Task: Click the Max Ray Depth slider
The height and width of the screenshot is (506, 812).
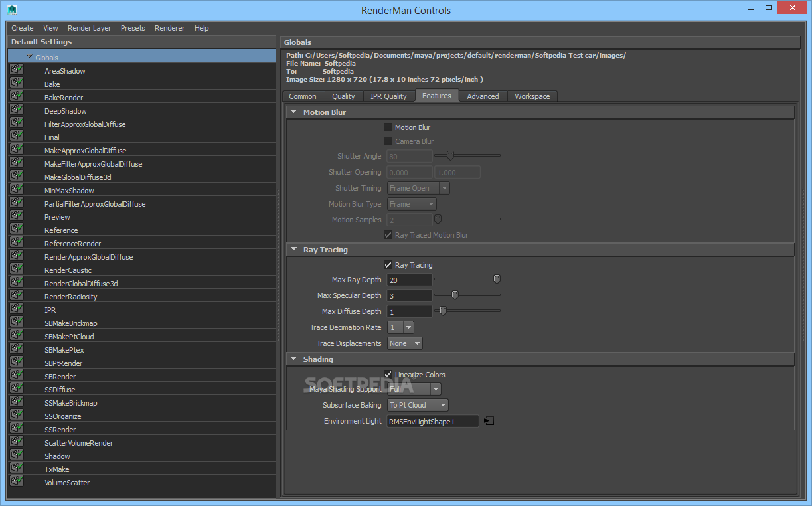Action: (467, 280)
